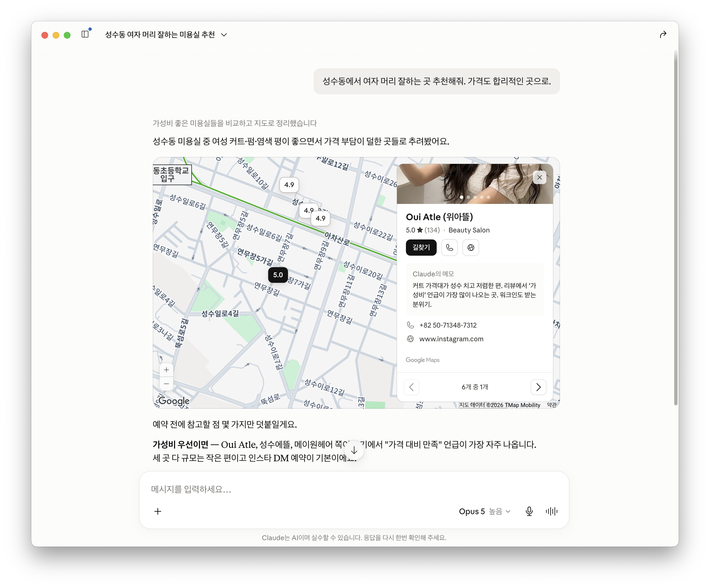The image size is (710, 588).
Task: Go to previous place with left chevron
Action: pyautogui.click(x=412, y=387)
